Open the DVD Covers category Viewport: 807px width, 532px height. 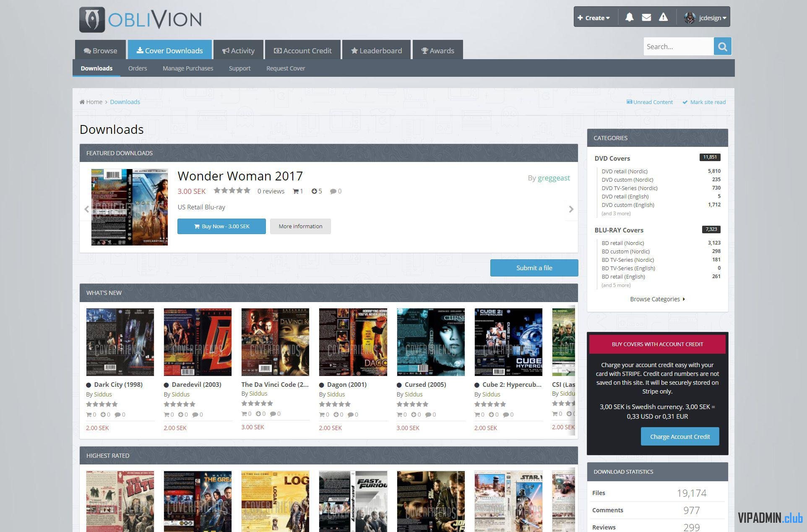612,158
